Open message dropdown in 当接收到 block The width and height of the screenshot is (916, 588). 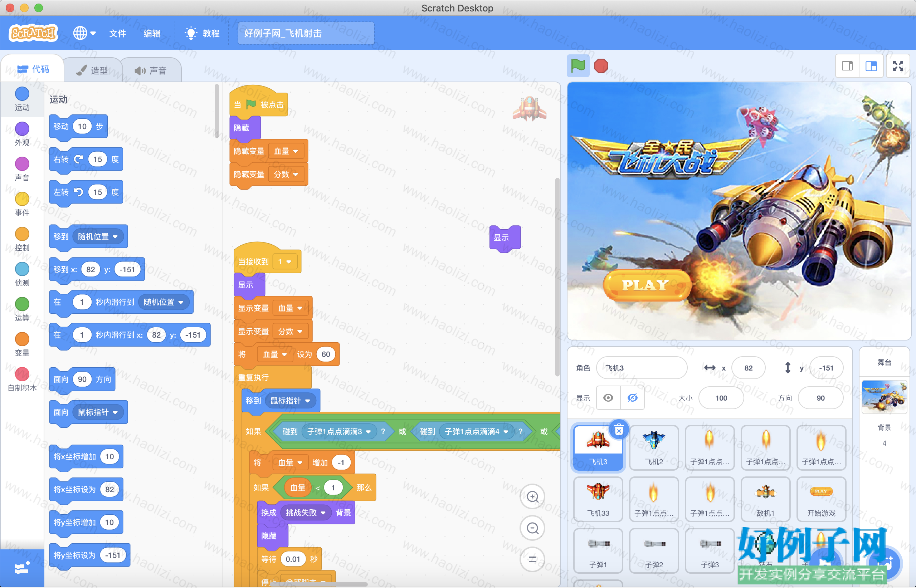click(x=284, y=261)
